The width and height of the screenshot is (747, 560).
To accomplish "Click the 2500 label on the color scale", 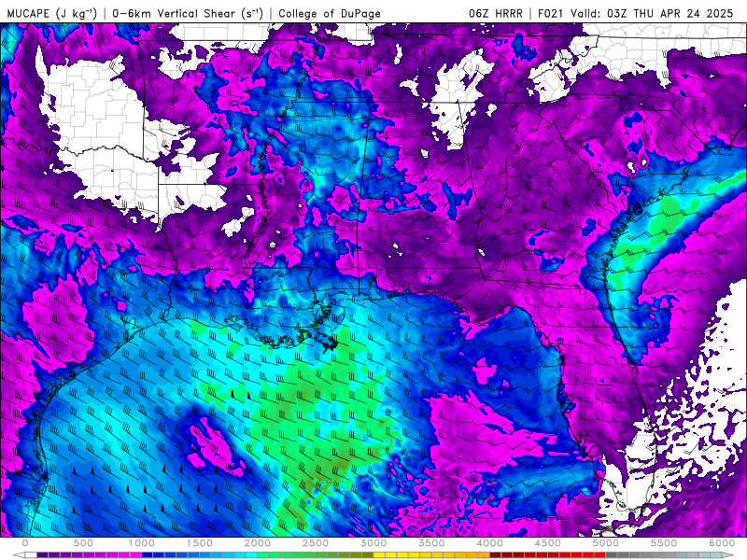I will coord(316,543).
